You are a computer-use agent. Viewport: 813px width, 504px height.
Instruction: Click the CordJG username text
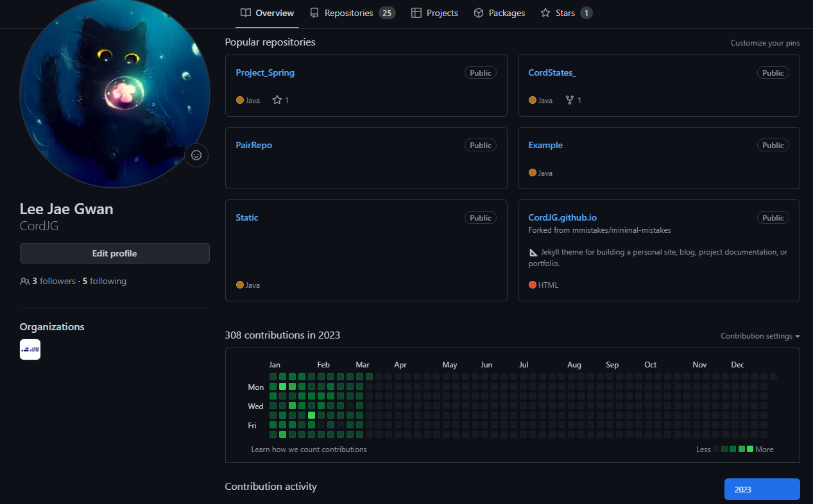(x=39, y=226)
